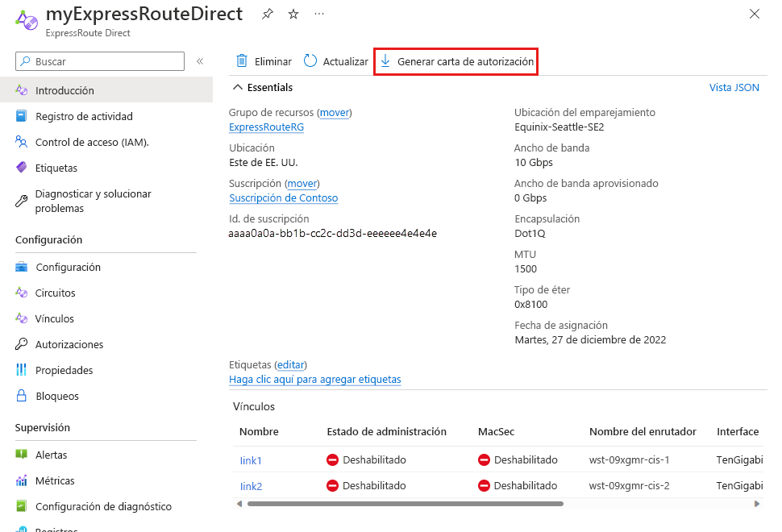This screenshot has height=532, width=782.
Task: Click the Eliminar trash icon
Action: (x=241, y=60)
